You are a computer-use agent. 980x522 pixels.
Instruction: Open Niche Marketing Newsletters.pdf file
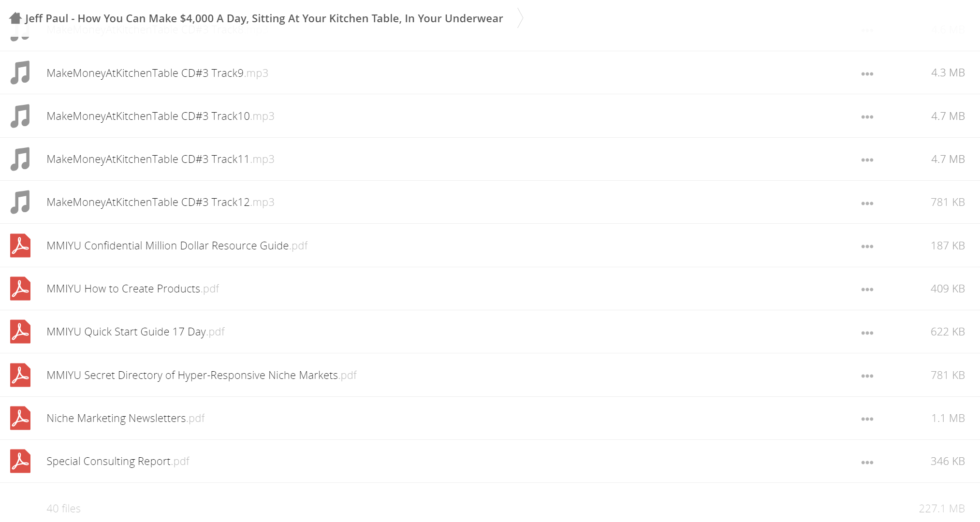(x=126, y=418)
